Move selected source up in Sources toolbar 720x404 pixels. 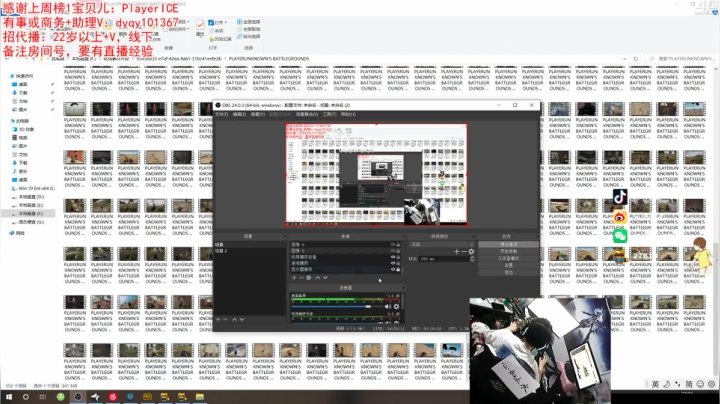point(317,278)
